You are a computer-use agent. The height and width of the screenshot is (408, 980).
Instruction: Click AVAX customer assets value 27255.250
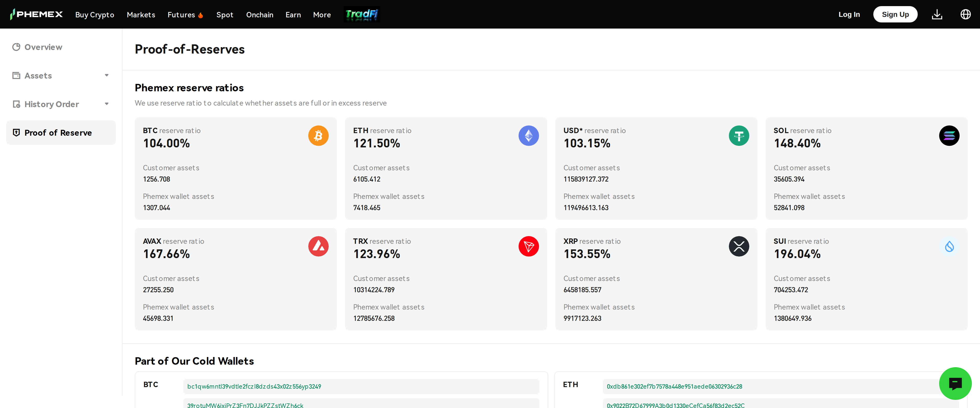[158, 290]
